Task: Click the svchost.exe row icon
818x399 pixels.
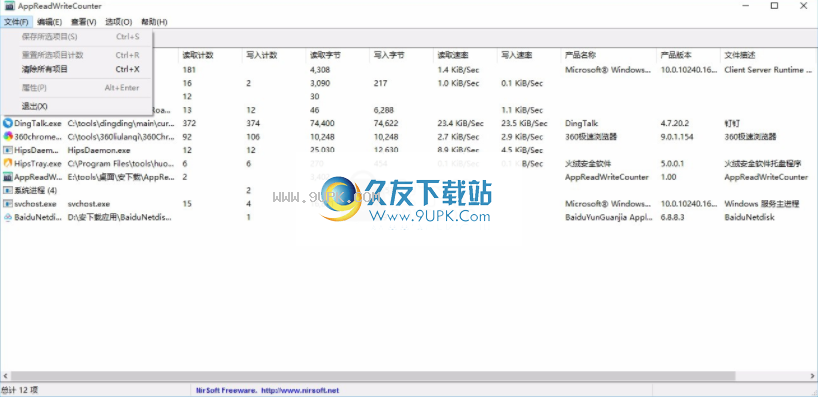Action: (7, 203)
